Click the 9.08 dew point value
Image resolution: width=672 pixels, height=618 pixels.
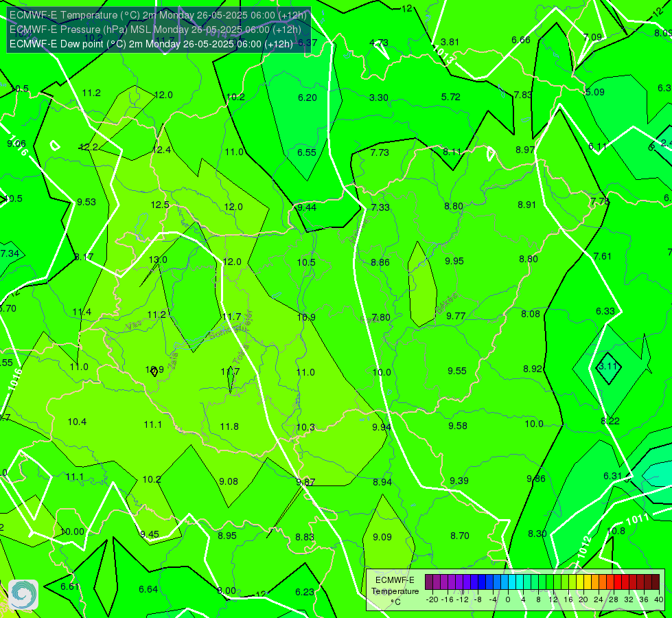(229, 481)
